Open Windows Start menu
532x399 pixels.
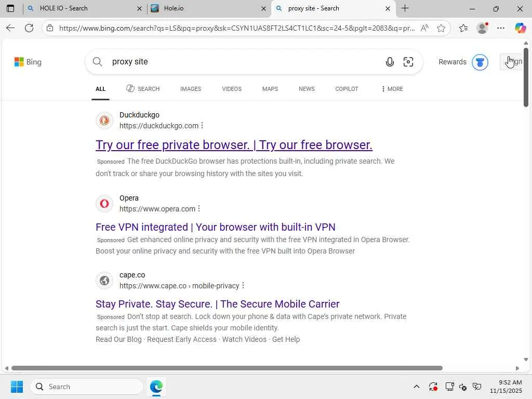point(17,387)
